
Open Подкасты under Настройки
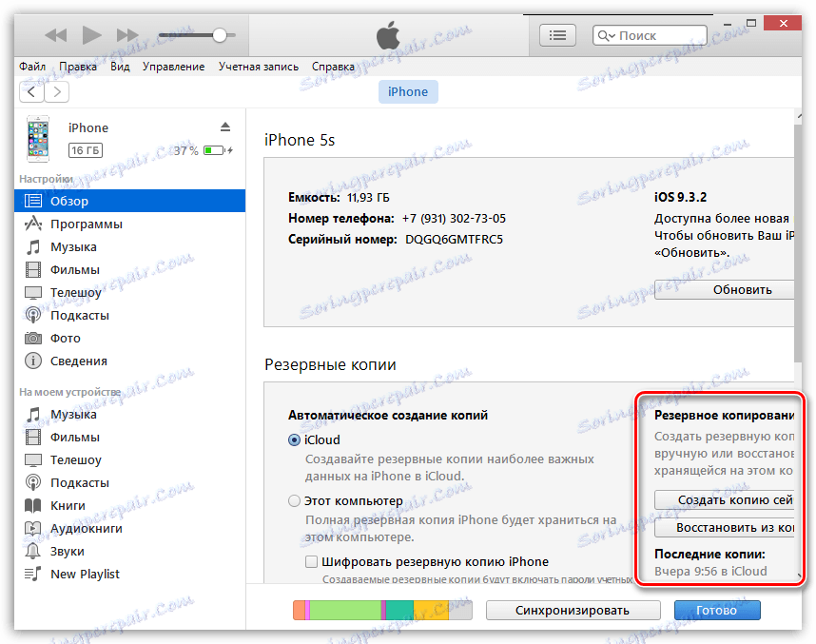tap(129, 316)
